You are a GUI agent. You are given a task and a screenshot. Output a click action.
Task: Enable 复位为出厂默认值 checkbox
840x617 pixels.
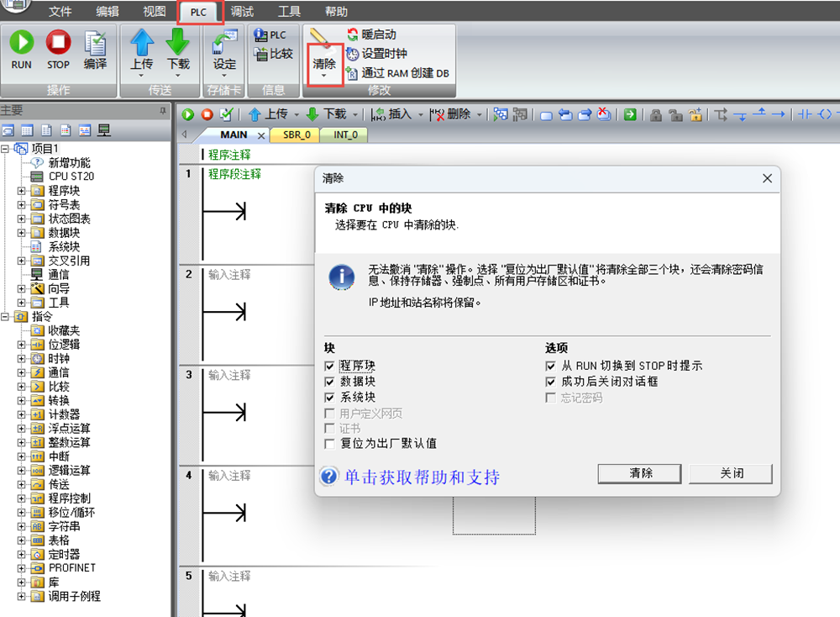coord(329,444)
